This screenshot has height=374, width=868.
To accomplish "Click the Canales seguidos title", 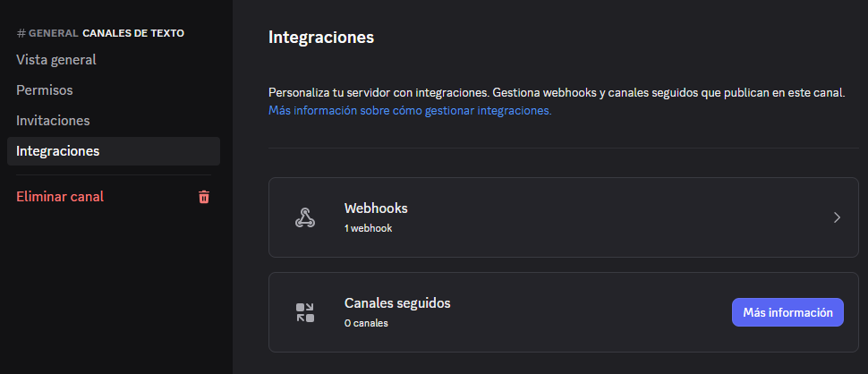I will coord(397,303).
